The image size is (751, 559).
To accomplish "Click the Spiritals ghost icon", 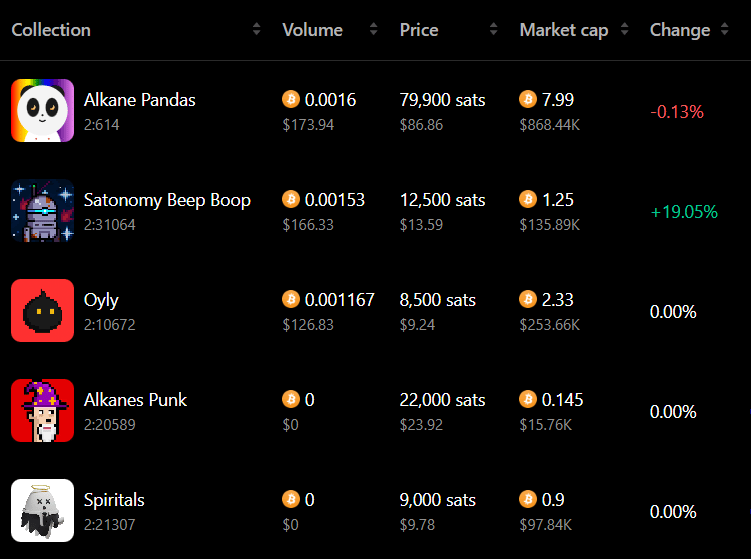I will pos(43,511).
